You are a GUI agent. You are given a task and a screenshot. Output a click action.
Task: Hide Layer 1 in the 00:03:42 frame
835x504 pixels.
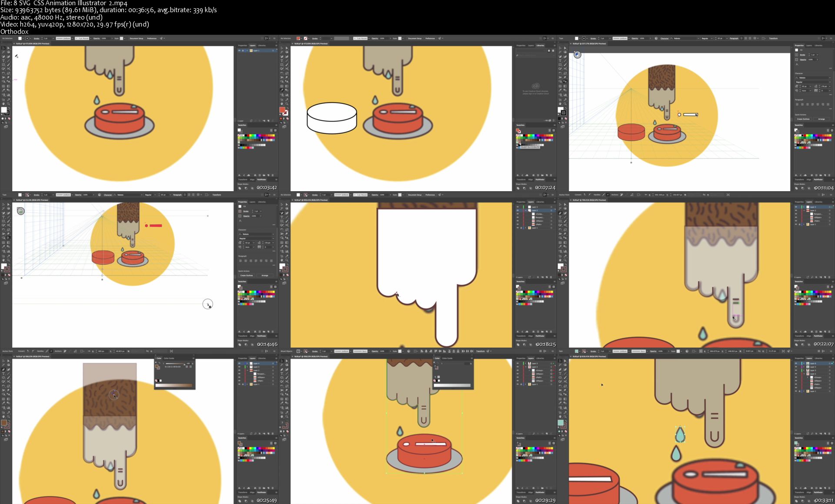click(239, 50)
